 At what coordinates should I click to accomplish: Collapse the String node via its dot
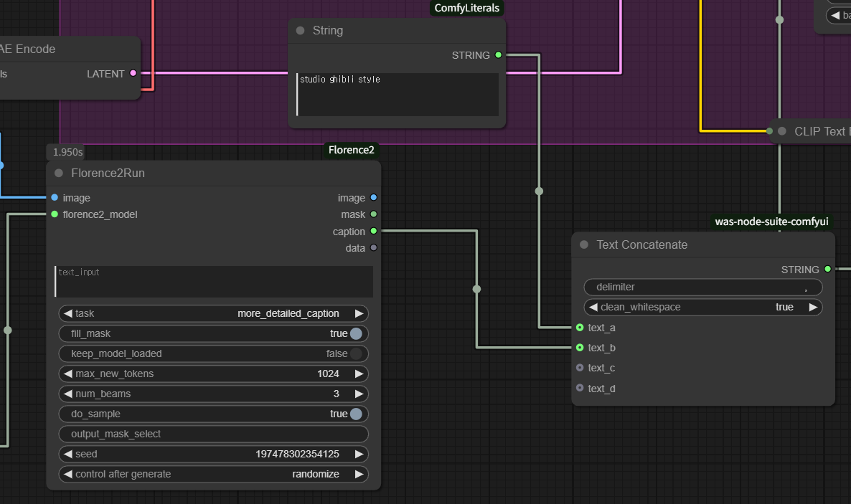pyautogui.click(x=300, y=30)
